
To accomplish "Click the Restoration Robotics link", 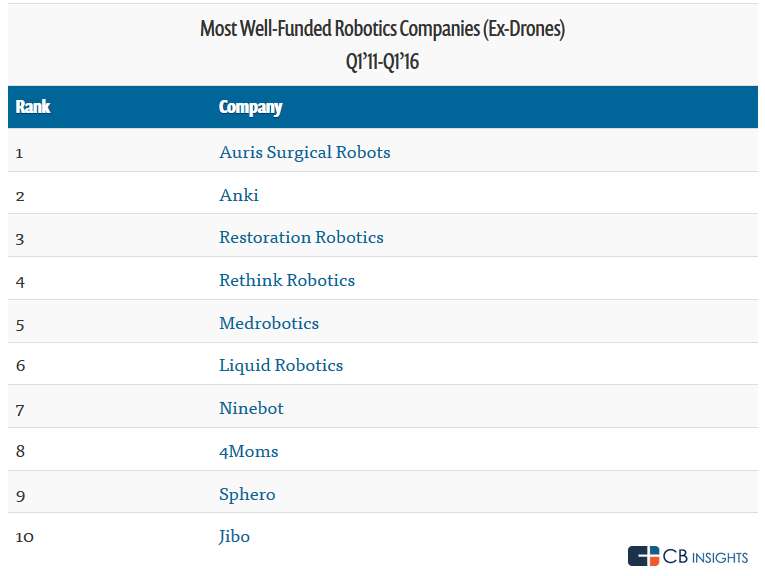I will coord(301,238).
